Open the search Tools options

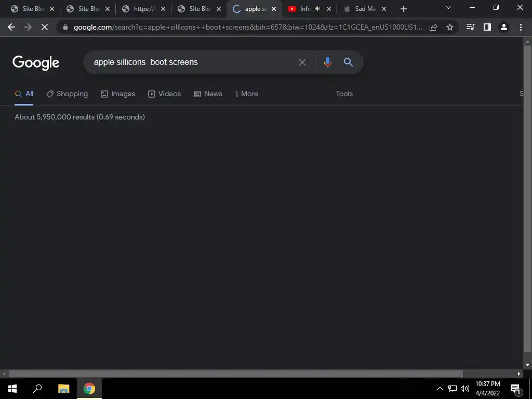(x=344, y=94)
